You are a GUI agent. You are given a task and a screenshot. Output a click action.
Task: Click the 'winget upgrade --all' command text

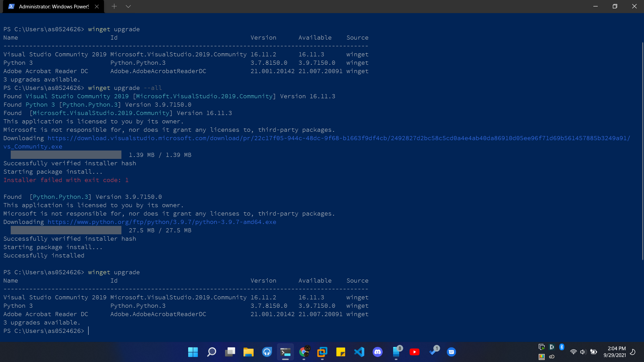pos(125,88)
